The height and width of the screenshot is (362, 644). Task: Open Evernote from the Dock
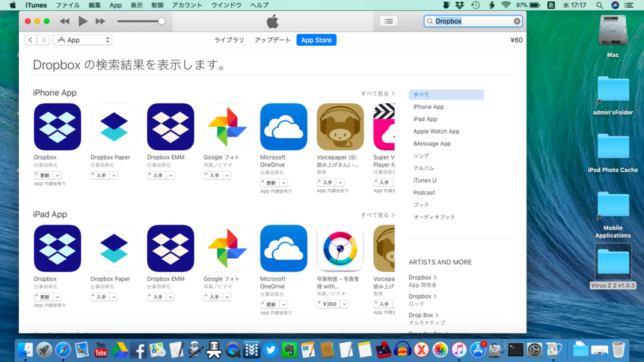click(x=289, y=350)
